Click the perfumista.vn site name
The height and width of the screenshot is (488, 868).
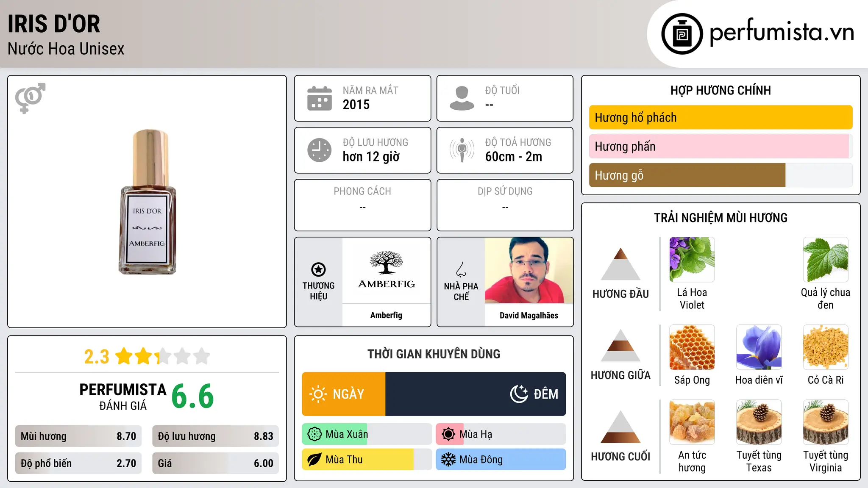[782, 32]
